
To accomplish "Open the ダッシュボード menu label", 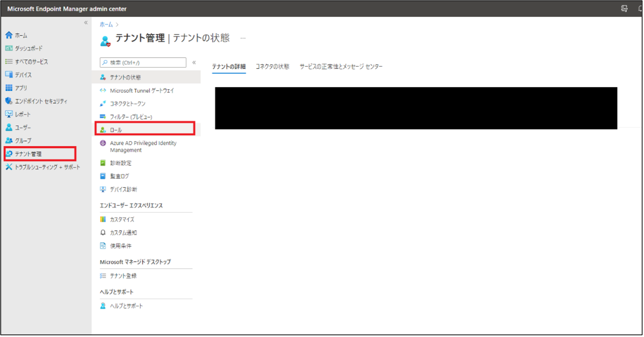I will (29, 49).
